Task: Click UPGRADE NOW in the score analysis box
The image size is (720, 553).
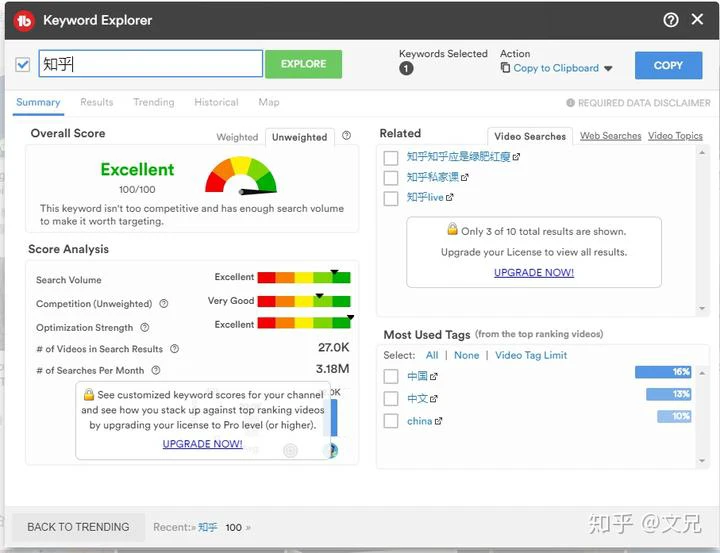Action: (202, 444)
